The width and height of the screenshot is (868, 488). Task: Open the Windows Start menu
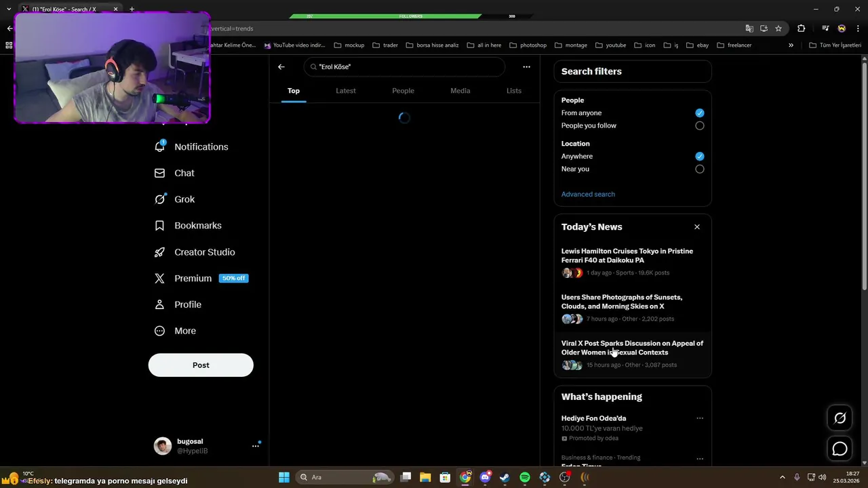point(284,477)
